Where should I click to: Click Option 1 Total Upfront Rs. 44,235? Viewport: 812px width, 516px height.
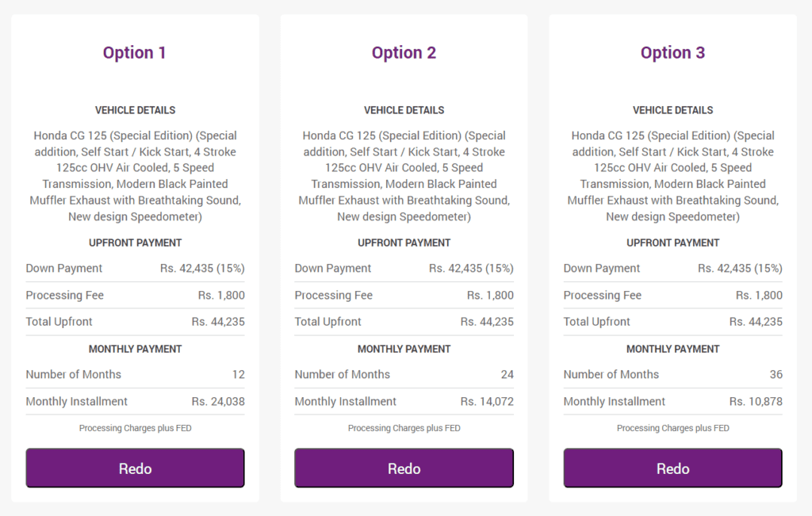(x=218, y=321)
